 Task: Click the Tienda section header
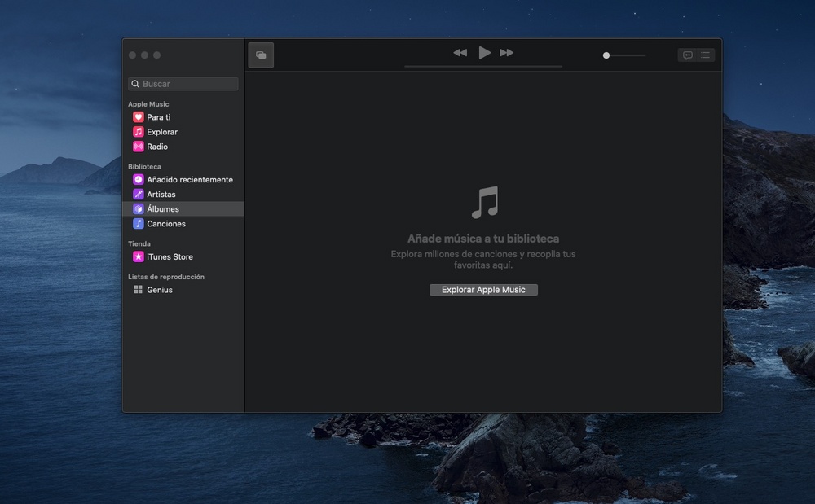pos(139,243)
